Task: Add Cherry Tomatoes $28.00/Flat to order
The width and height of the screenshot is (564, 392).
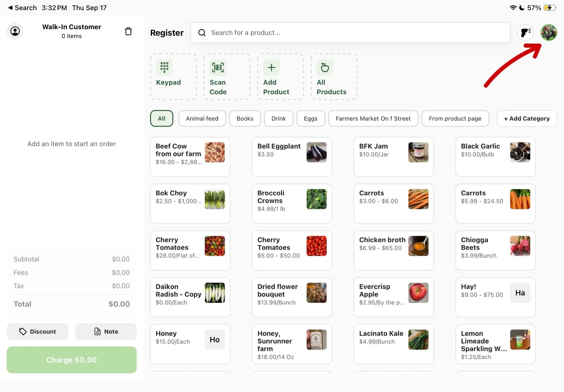Action: (190, 250)
